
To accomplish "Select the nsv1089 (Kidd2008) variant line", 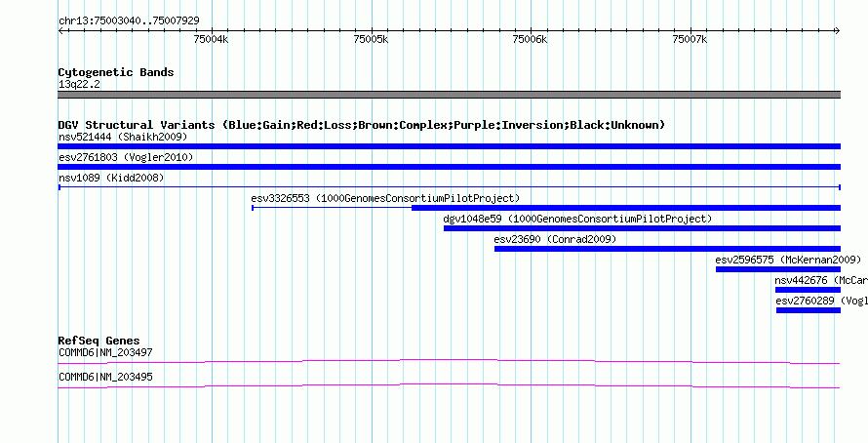I will pyautogui.click(x=449, y=187).
